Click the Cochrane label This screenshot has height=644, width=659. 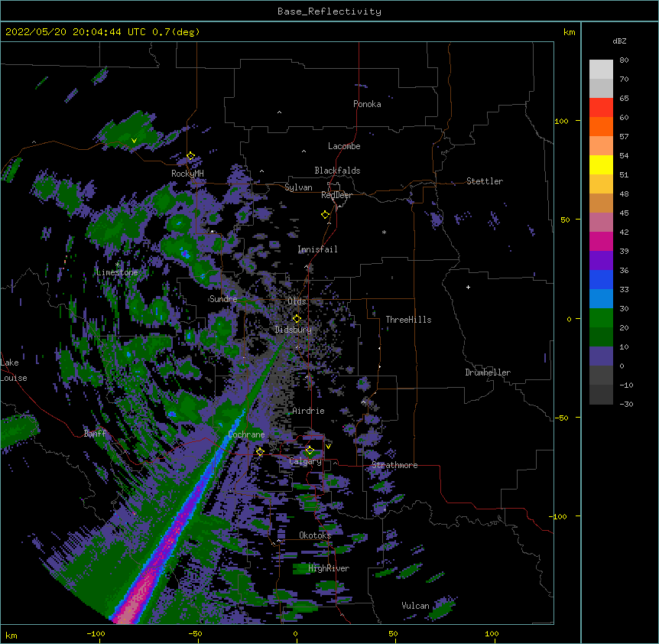(246, 434)
